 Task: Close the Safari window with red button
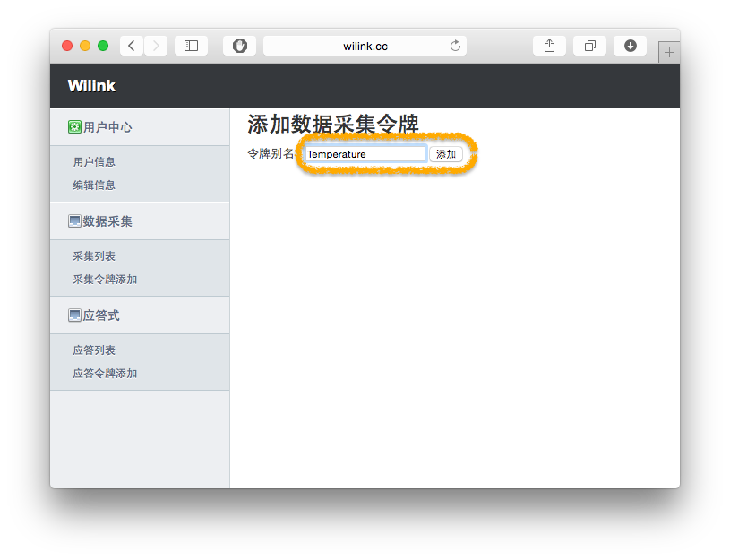click(67, 46)
